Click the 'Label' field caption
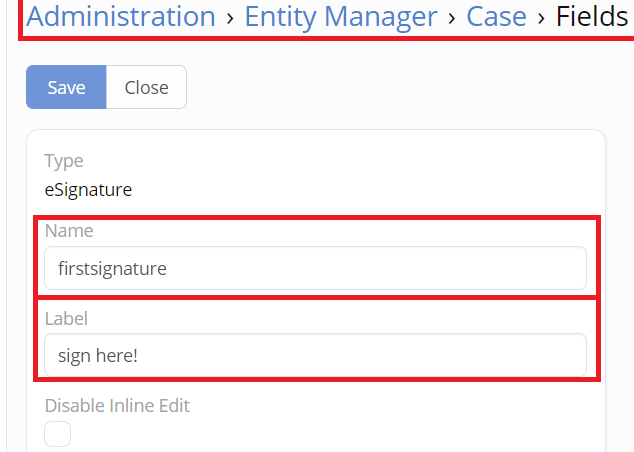Image resolution: width=634 pixels, height=452 pixels. [x=66, y=319]
